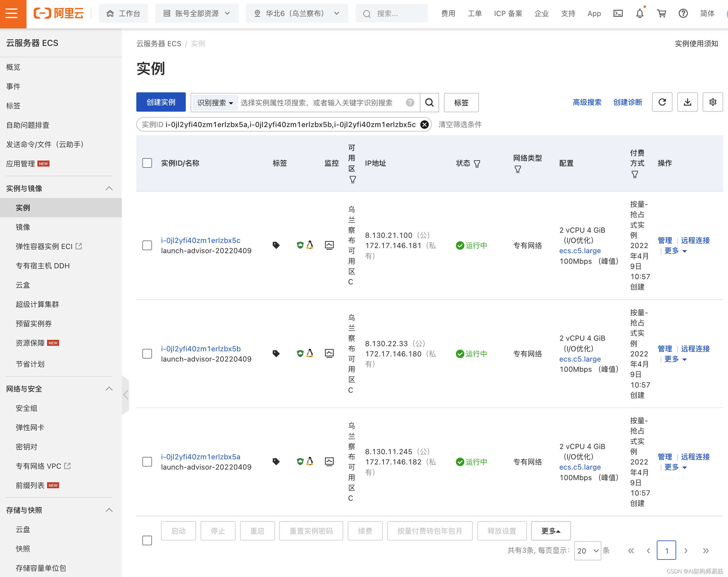
Task: Click security shield icon for instance erlzbx5c
Action: 300,245
